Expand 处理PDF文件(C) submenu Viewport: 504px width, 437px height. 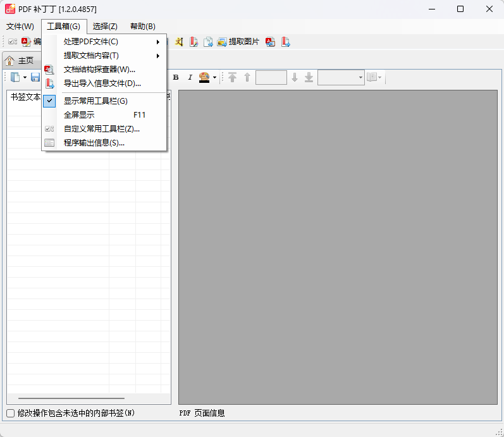click(x=104, y=42)
